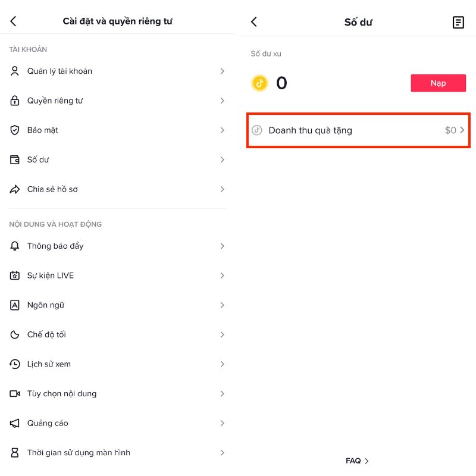476x476 pixels.
Task: Select the bell icon for Thông báo đẩy
Action: click(x=14, y=246)
